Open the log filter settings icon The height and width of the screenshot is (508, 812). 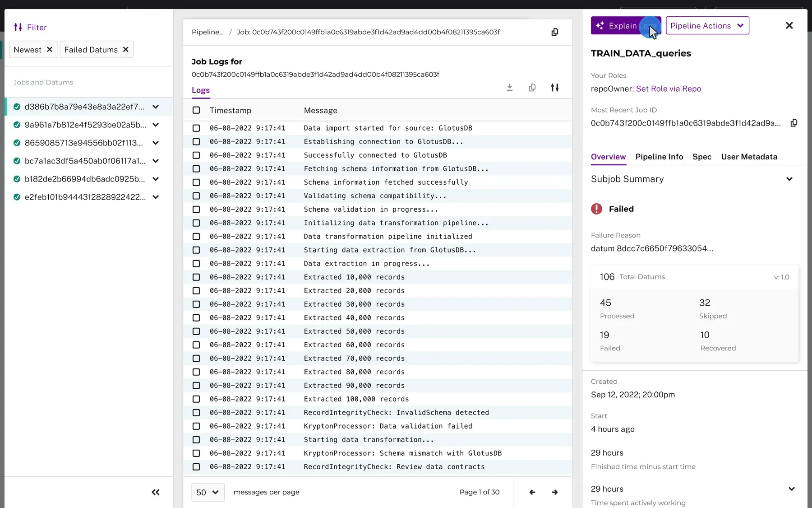pyautogui.click(x=555, y=88)
